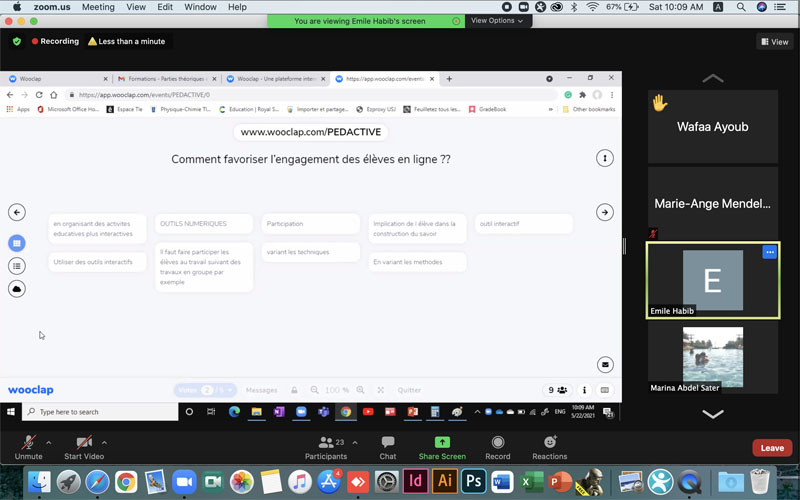Select Wafaa Ayoub's video tile
The width and height of the screenshot is (800, 500).
click(713, 127)
